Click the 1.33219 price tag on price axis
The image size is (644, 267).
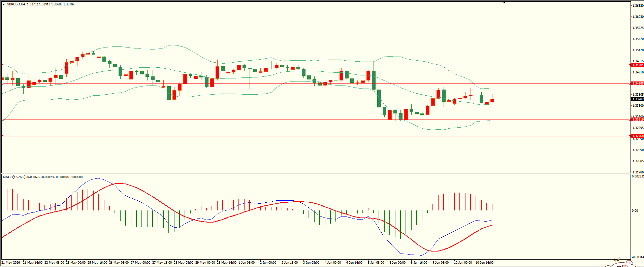click(638, 120)
